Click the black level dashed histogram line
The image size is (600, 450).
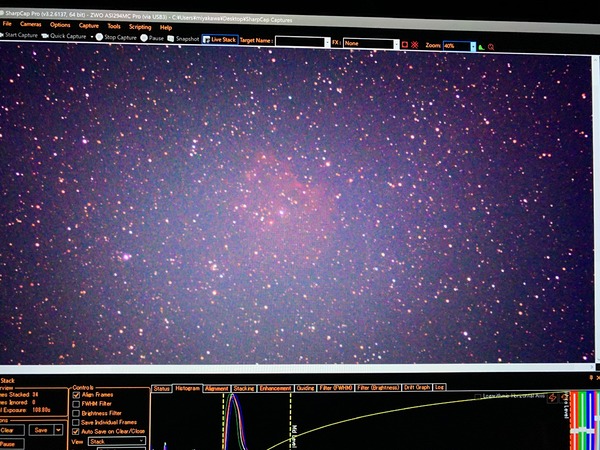[x=223, y=421]
